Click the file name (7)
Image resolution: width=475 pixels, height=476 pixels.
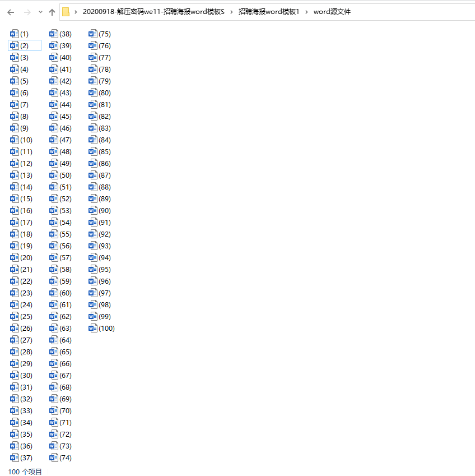[24, 104]
